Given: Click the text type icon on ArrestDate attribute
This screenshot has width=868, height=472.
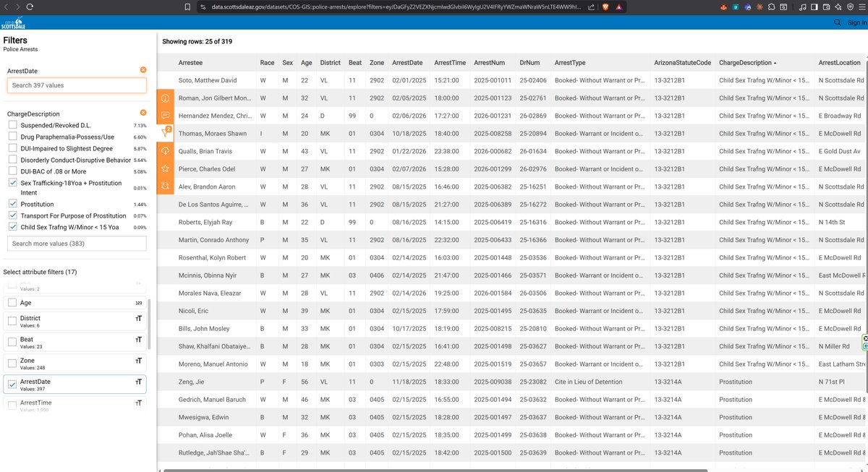Looking at the screenshot, I should (139, 381).
